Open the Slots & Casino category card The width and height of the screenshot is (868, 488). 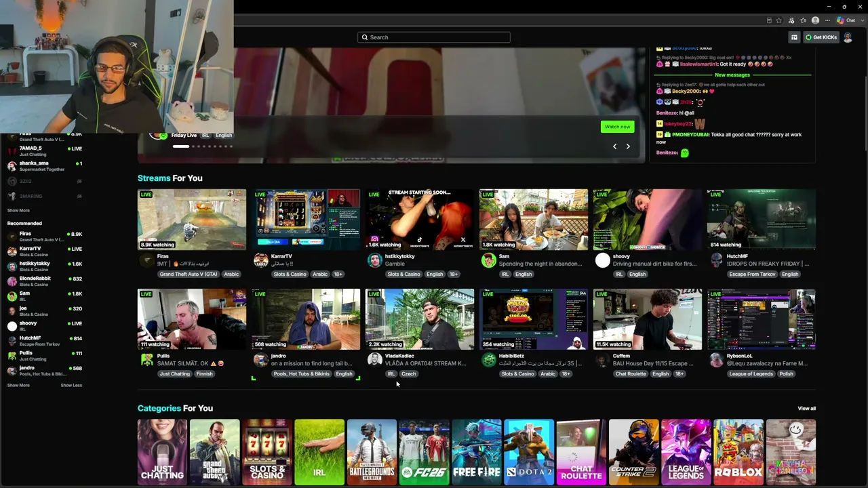[267, 452]
